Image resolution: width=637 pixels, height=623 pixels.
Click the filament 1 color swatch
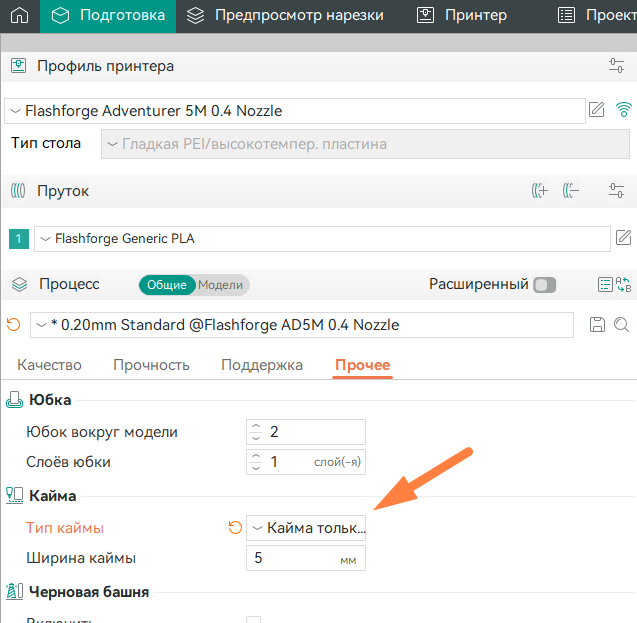point(18,239)
